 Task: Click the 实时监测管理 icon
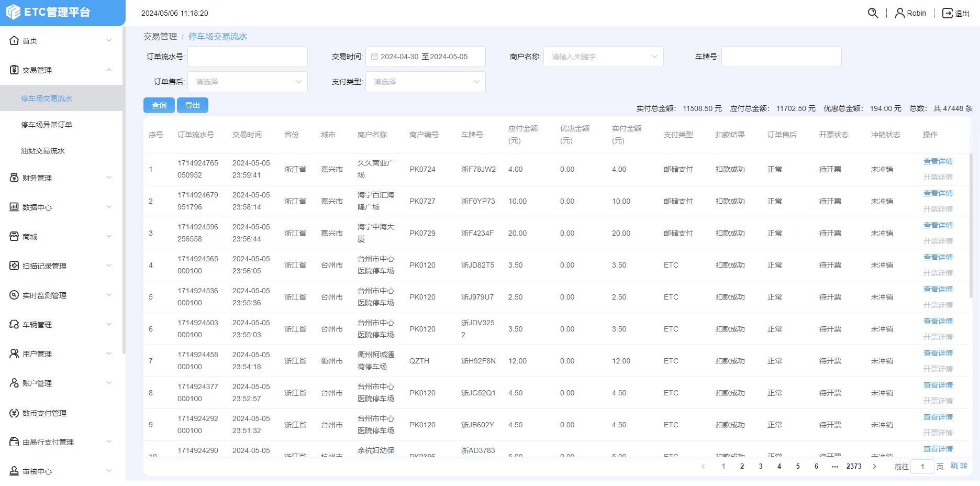pyautogui.click(x=14, y=295)
